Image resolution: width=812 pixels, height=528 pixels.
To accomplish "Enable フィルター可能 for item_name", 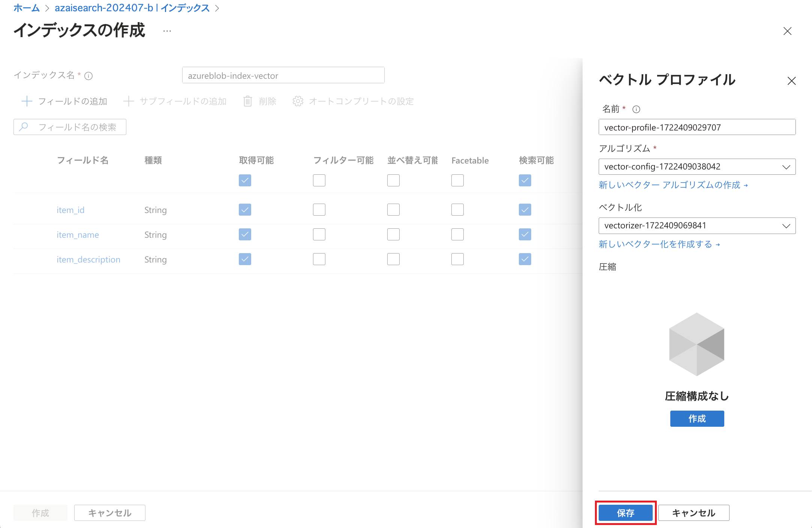I will (x=319, y=234).
